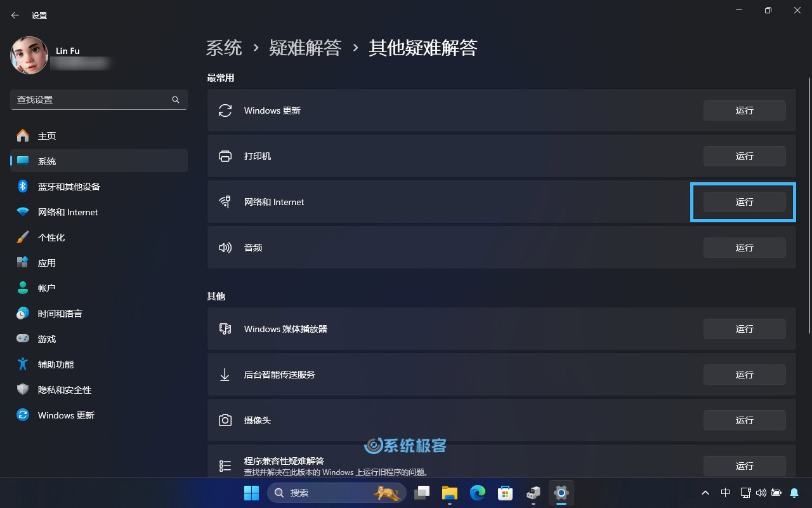Open the sidebar Windows 更新 sync icon
Image resolution: width=812 pixels, height=508 pixels.
pyautogui.click(x=23, y=415)
